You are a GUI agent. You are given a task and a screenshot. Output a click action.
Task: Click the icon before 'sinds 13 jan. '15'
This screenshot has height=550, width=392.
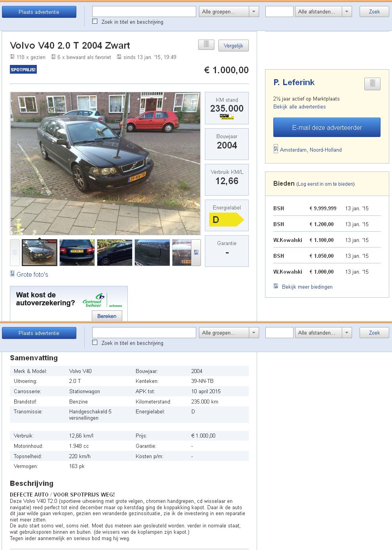(x=119, y=57)
